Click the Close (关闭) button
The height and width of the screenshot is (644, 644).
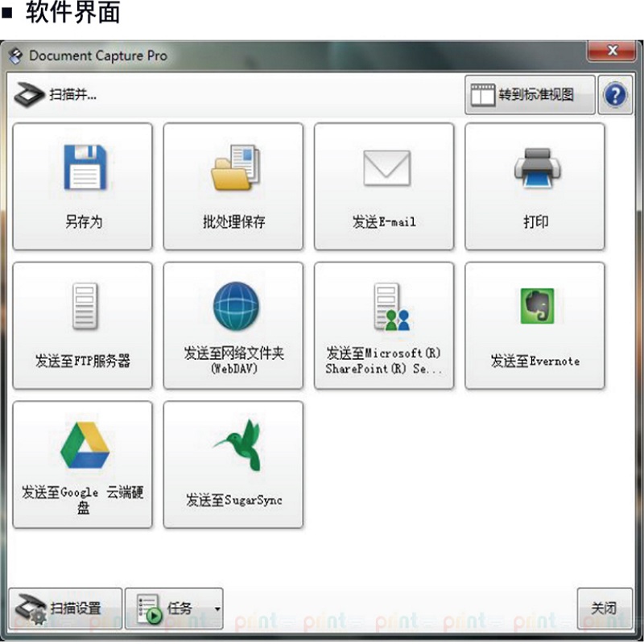coord(605,609)
